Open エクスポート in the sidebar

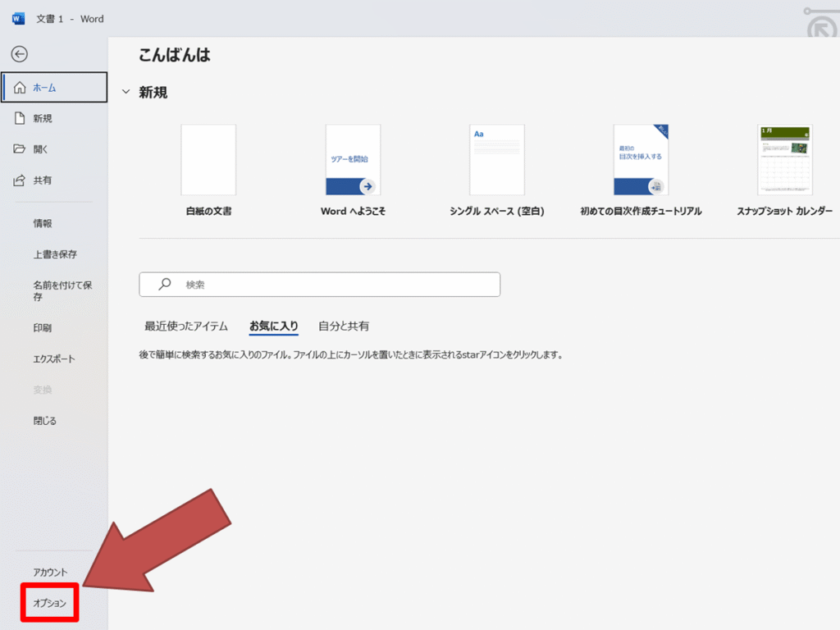[x=54, y=359]
